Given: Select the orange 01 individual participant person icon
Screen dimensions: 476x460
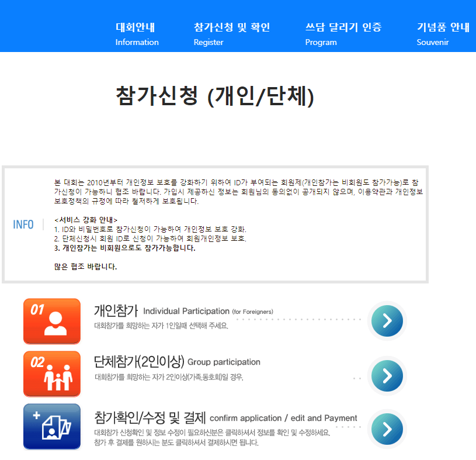Looking at the screenshot, I should pos(51,321).
